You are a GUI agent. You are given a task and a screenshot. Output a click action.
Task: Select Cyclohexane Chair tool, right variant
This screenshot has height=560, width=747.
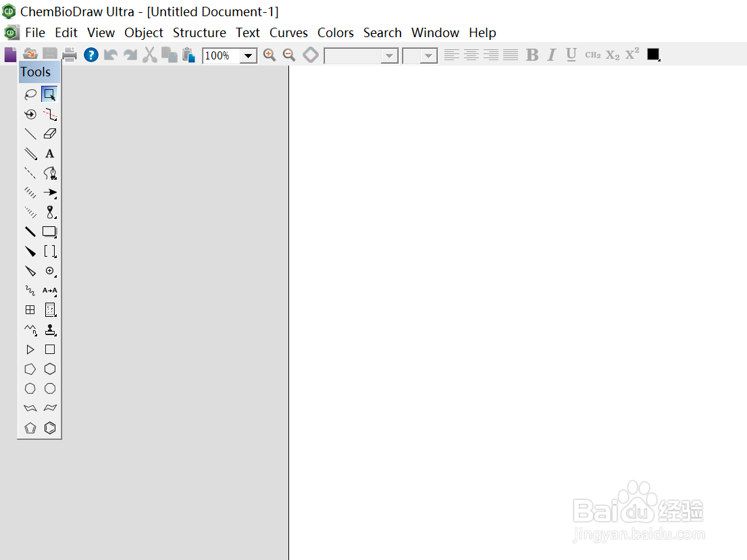[49, 408]
